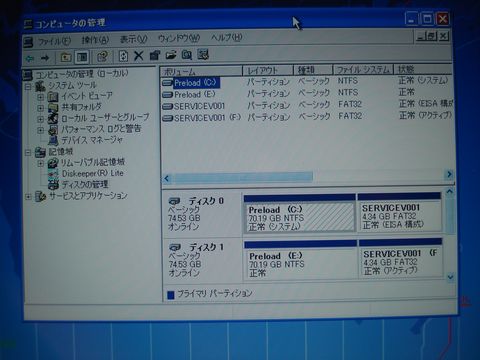Open the 操作(A) menu

[95, 40]
